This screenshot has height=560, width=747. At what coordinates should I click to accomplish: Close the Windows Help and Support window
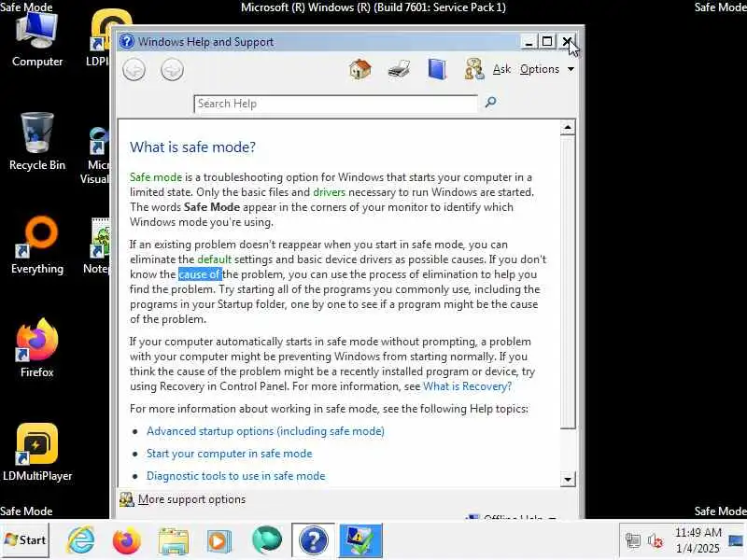(567, 42)
